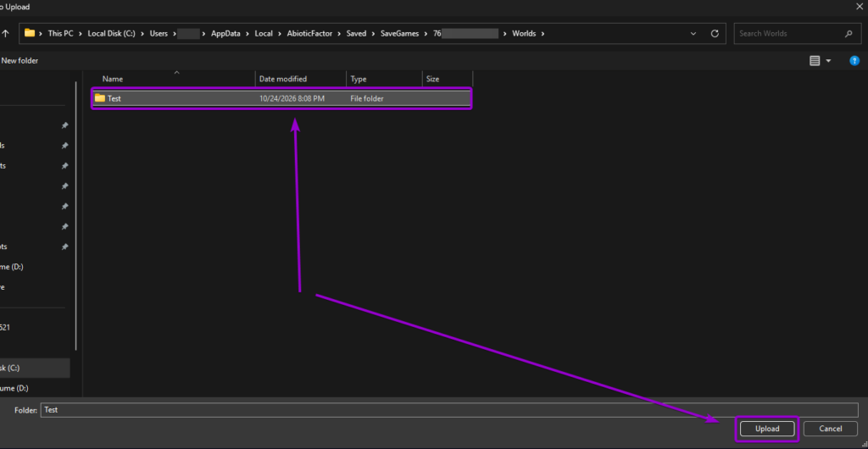Image resolution: width=868 pixels, height=449 pixels.
Task: Jump to the Users breadcrumb
Action: tap(159, 33)
